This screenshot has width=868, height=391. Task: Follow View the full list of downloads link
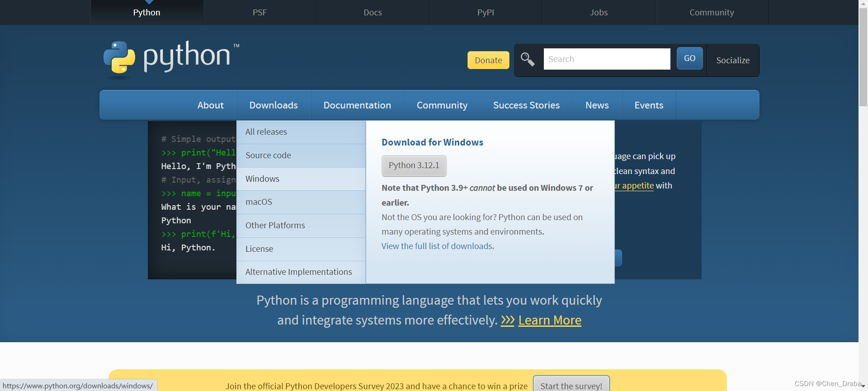tap(437, 246)
